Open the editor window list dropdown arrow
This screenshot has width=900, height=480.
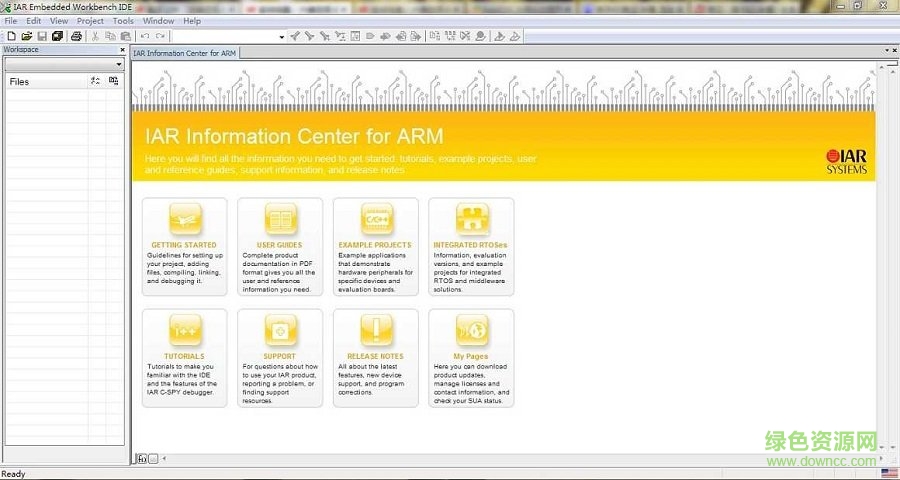[x=887, y=51]
